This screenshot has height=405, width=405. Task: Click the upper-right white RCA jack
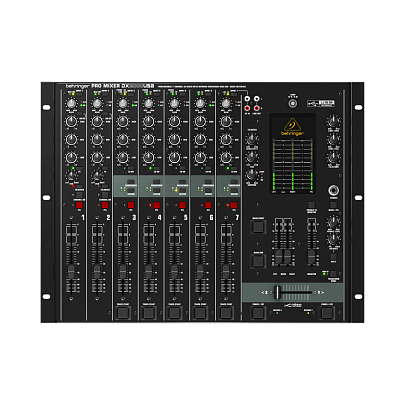pyautogui.click(x=256, y=99)
